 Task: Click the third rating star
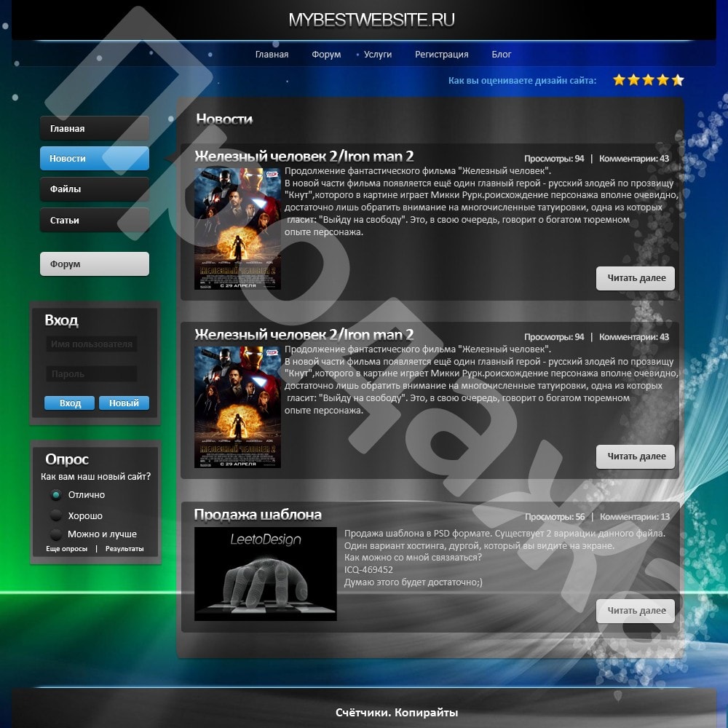click(649, 80)
